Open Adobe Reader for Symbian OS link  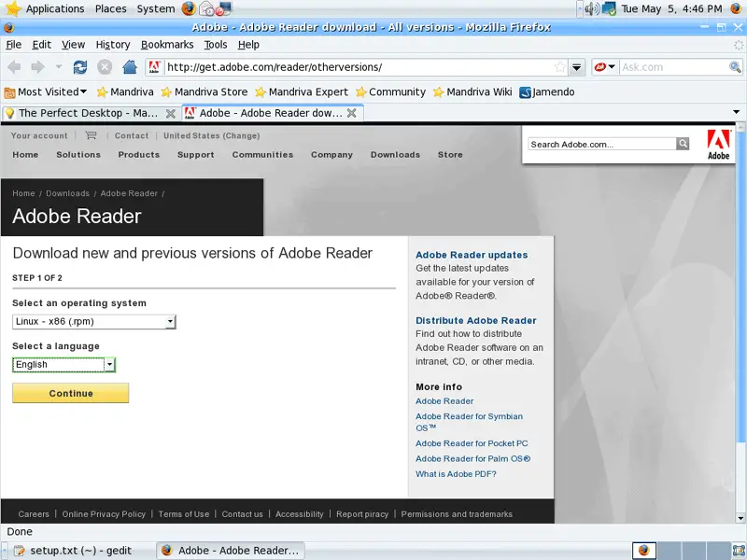(470, 422)
